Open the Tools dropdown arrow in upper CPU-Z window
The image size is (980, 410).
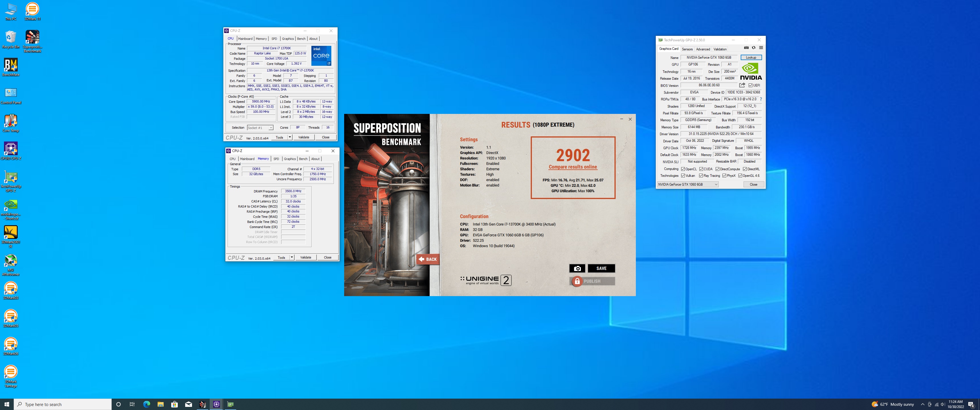coord(289,137)
